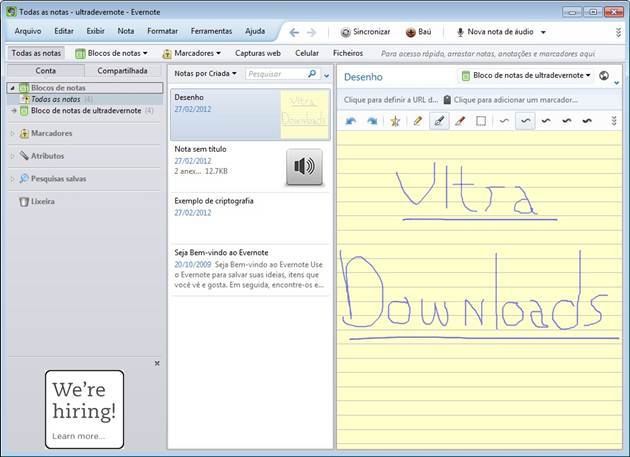Choose the third stroke width option
This screenshot has height=457, width=630.
click(x=546, y=121)
